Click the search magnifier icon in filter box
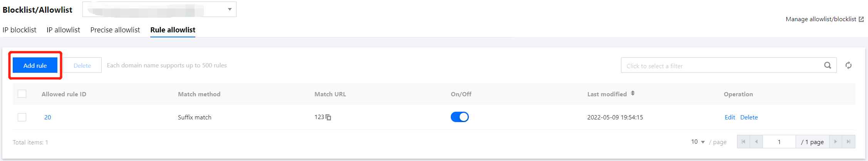The height and width of the screenshot is (161, 868). coord(827,65)
